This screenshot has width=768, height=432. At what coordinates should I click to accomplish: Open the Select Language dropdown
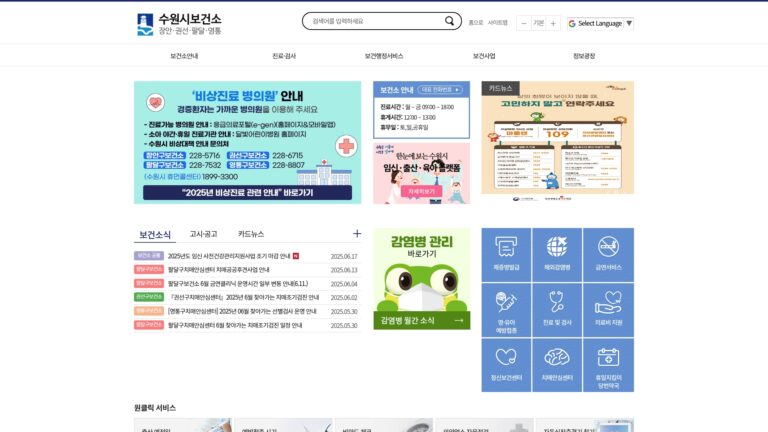pos(600,23)
